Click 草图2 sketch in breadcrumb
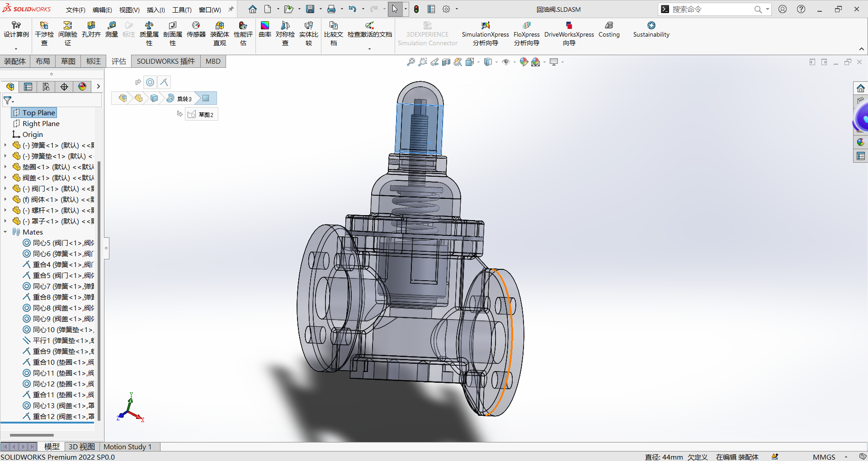 point(201,114)
